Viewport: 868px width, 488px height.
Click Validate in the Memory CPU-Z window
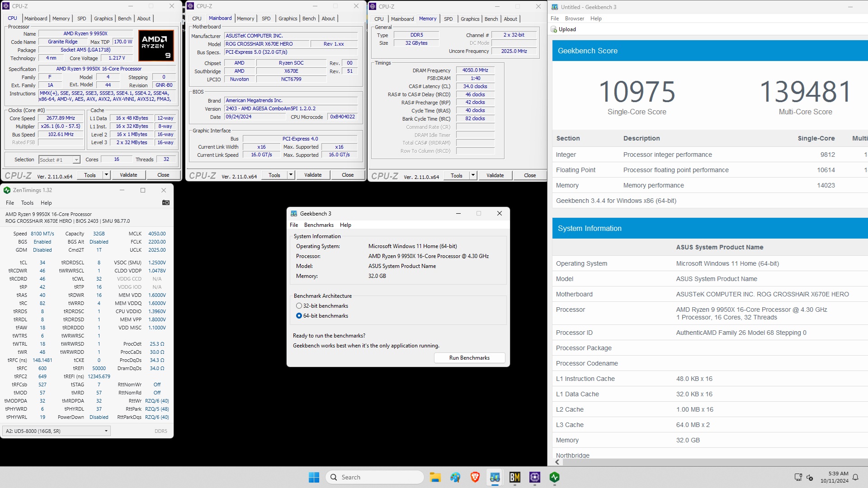[495, 175]
